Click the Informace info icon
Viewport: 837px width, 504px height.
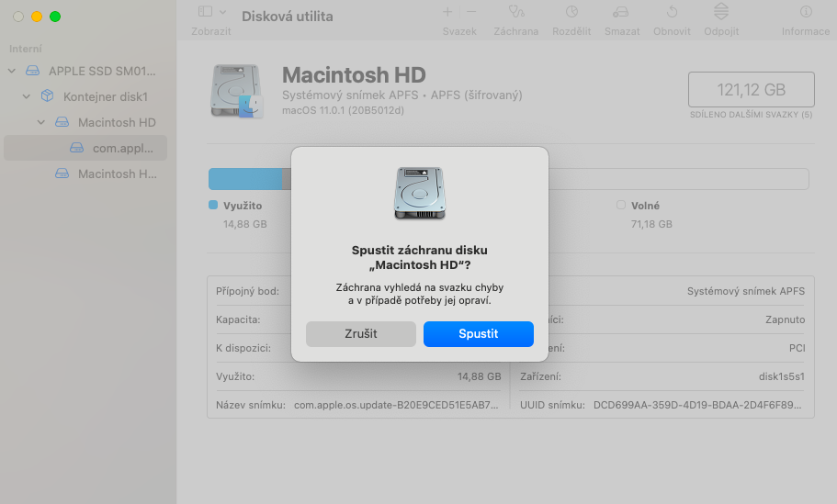tap(806, 11)
